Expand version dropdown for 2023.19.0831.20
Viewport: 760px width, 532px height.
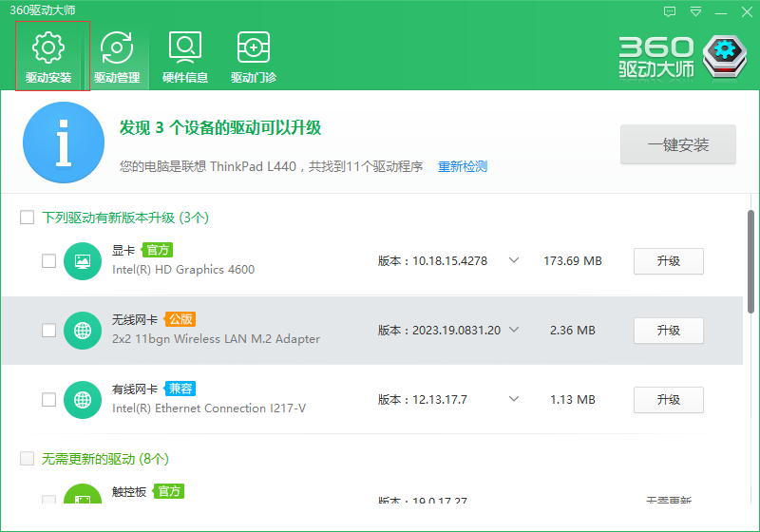coord(514,330)
